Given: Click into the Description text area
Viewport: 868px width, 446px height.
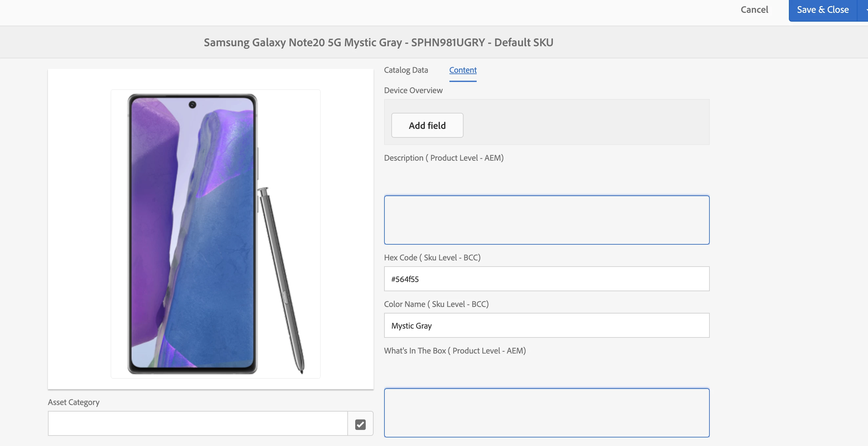Looking at the screenshot, I should click(x=546, y=220).
